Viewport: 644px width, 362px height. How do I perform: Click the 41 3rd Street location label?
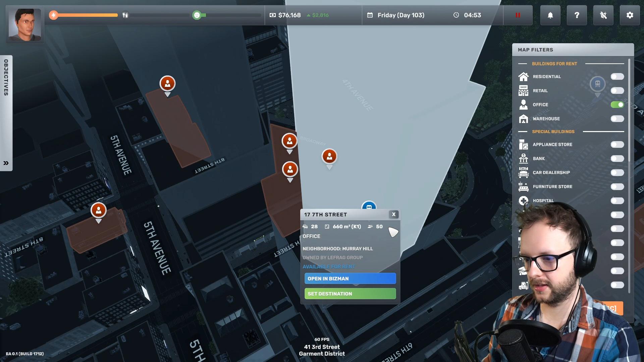click(x=322, y=347)
